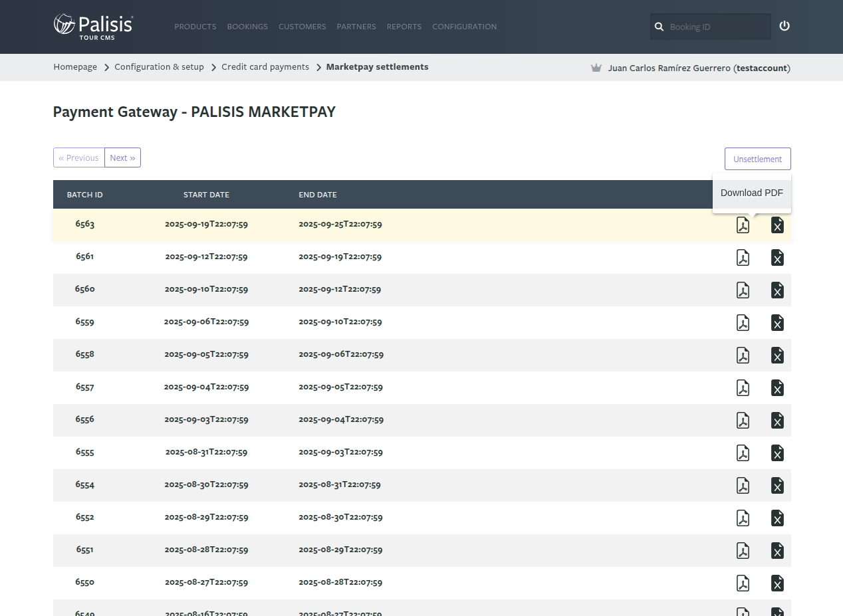Download Excel file for batch 6550
Screen dimensions: 843x616
pos(777,583)
